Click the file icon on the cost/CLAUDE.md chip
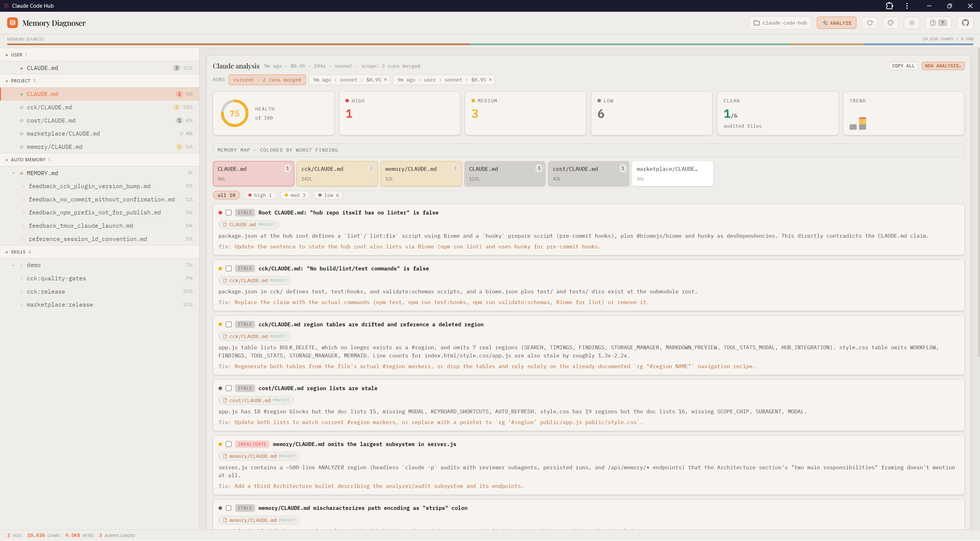The image size is (980, 541). (x=225, y=400)
